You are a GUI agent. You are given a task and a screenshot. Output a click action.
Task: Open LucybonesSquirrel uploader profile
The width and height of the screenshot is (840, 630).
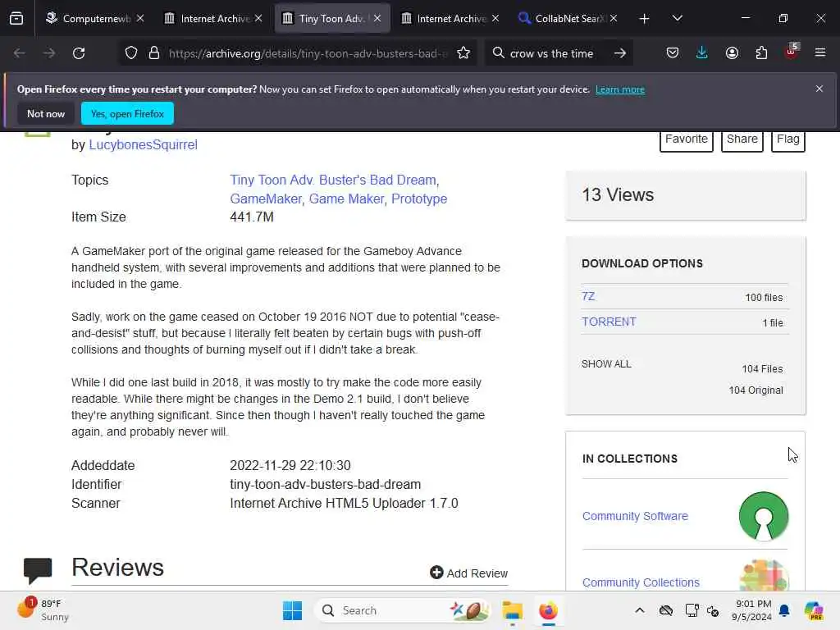pos(143,144)
